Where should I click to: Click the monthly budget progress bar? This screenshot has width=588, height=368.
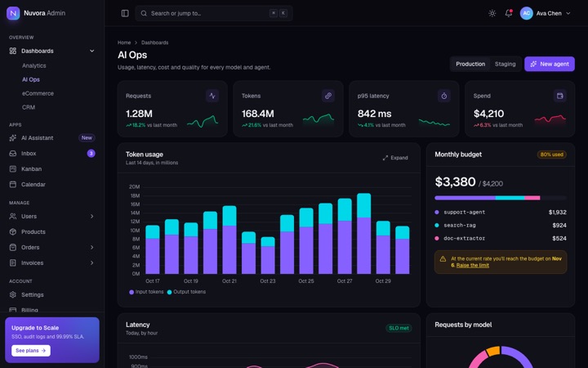[501, 198]
